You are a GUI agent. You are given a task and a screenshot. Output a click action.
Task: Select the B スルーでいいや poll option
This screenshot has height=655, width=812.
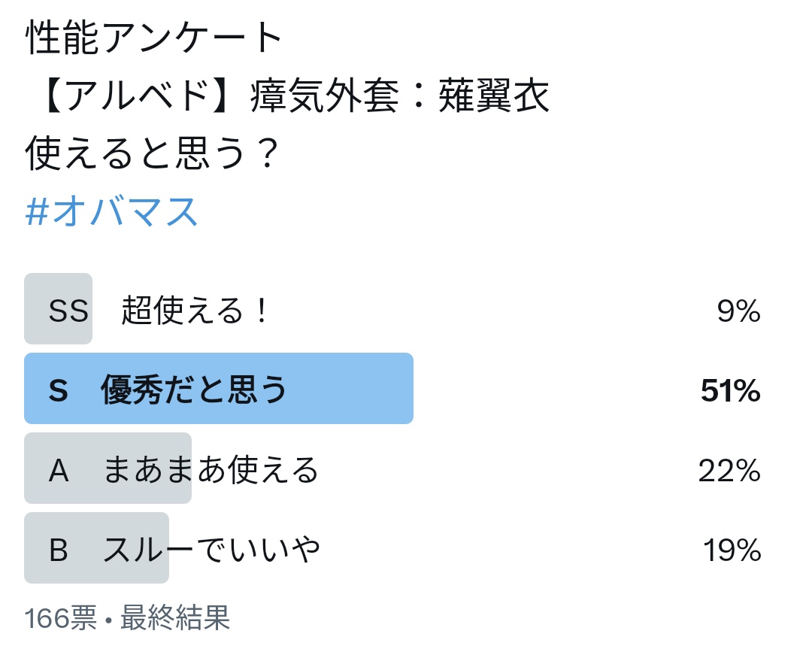pos(392,547)
